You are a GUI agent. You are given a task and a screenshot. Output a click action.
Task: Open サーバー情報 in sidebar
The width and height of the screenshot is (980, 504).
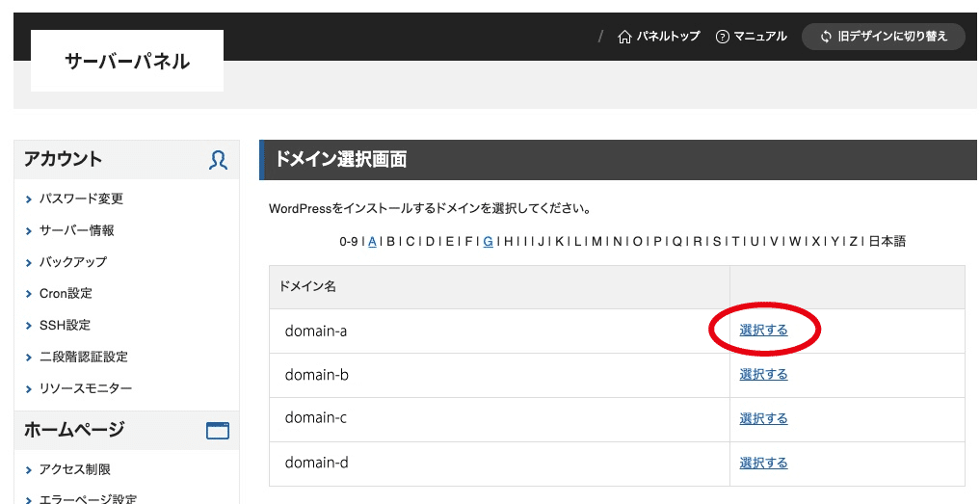77,230
